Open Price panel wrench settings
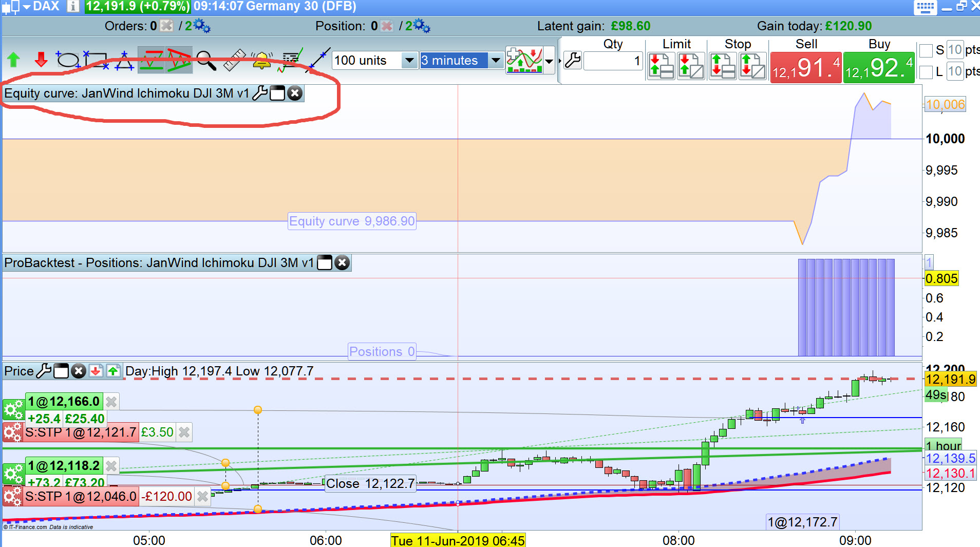Screen dimensions: 980x547 point(44,371)
